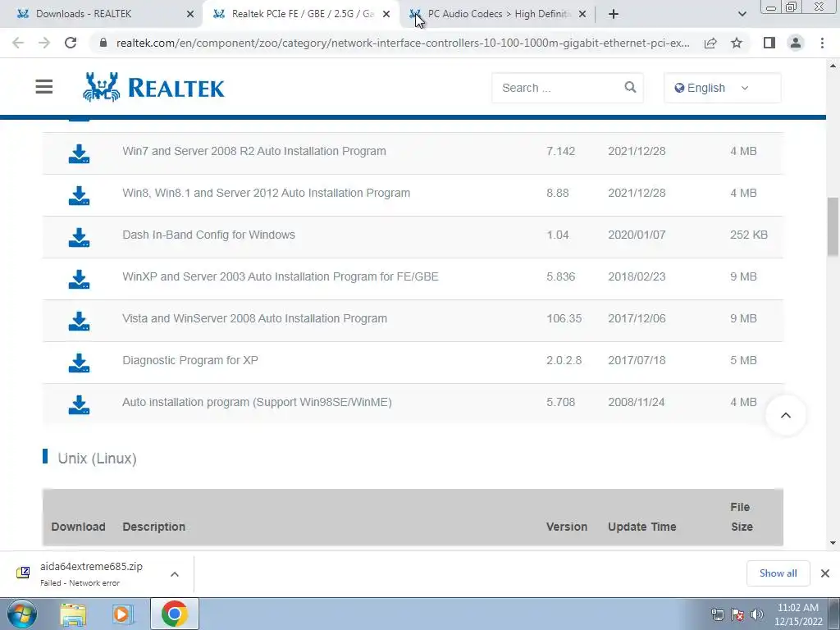Viewport: 840px width, 630px height.
Task: Open network status icon in tray
Action: [717, 614]
